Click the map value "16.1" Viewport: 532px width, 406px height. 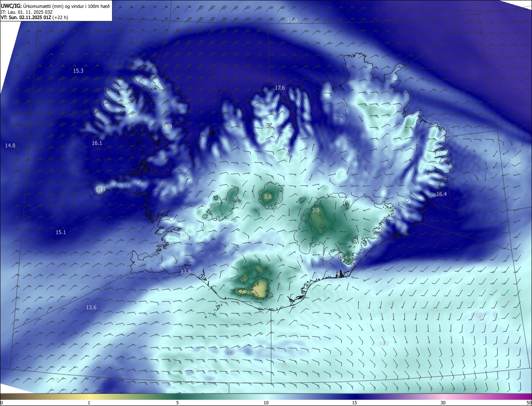click(x=97, y=143)
